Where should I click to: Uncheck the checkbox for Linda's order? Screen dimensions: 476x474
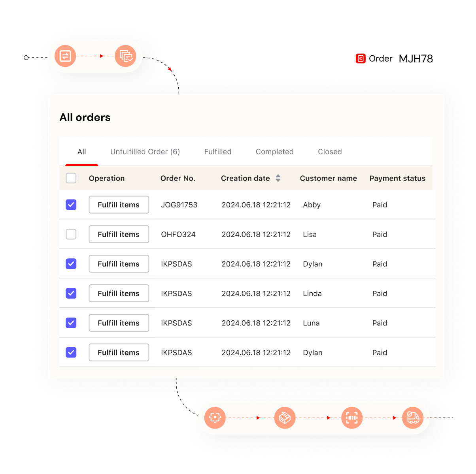click(71, 293)
